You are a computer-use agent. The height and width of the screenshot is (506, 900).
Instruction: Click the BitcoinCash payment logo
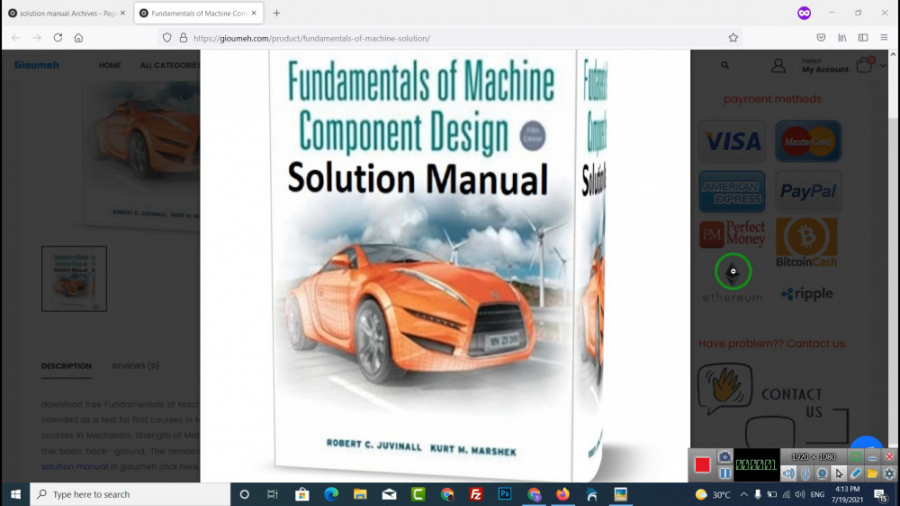coord(806,242)
